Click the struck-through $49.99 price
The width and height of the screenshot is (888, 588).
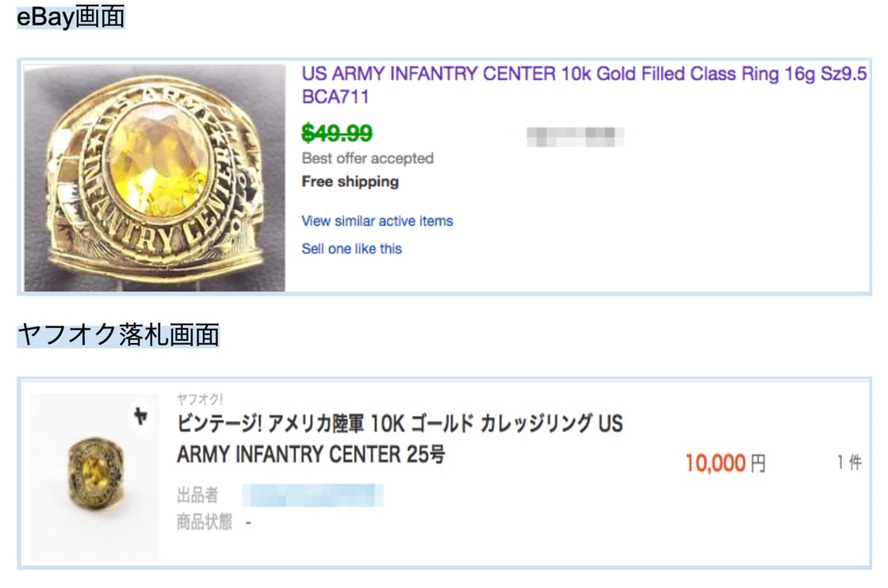[337, 133]
